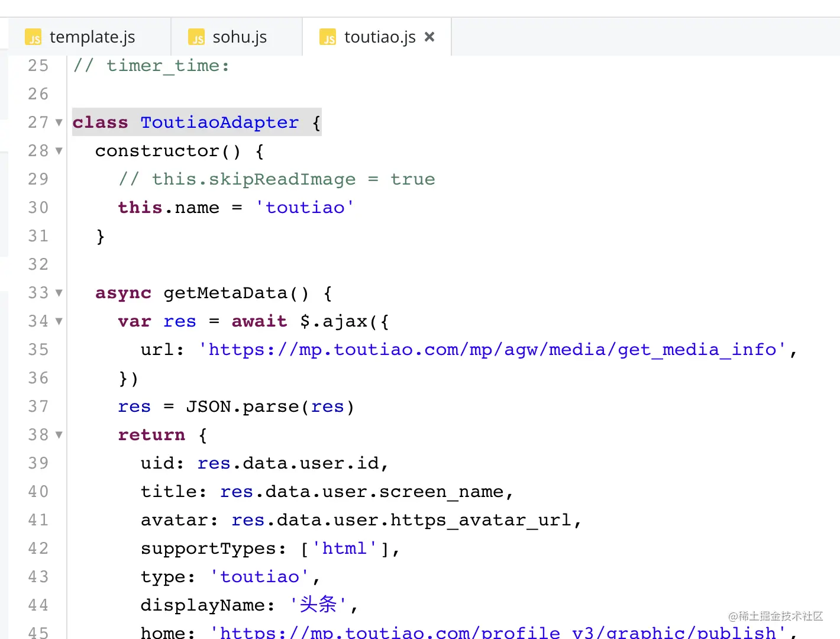Click line number 44 in the gutter
The height and width of the screenshot is (639, 840).
coord(38,605)
